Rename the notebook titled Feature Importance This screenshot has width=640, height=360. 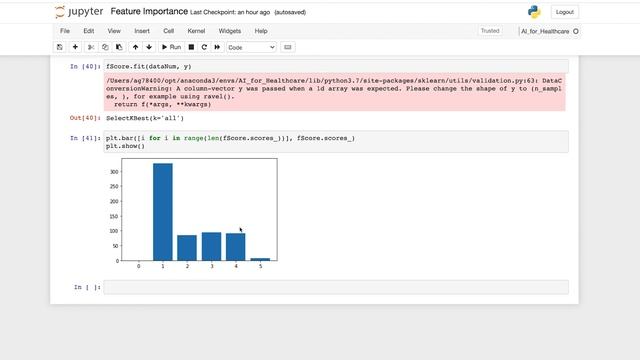coord(149,11)
